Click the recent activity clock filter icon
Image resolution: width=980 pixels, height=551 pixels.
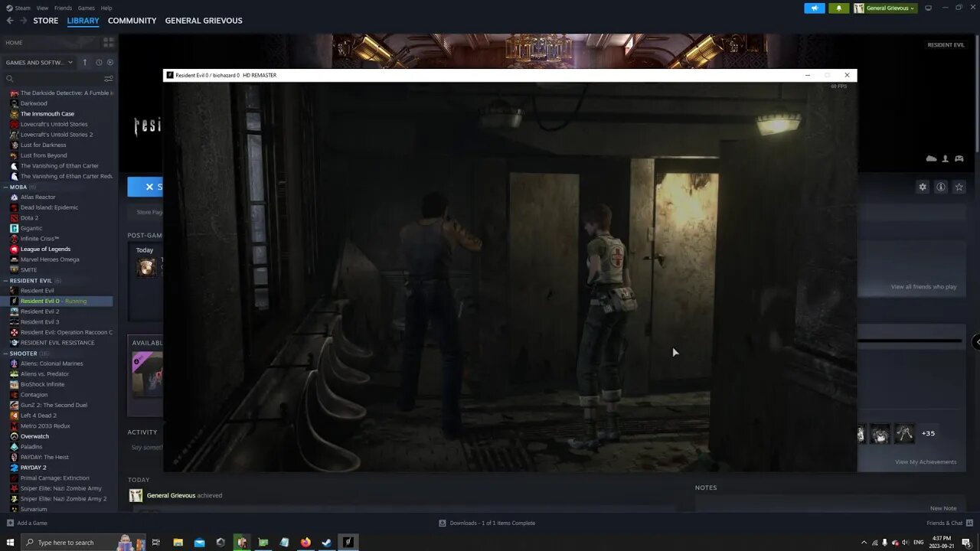click(x=99, y=62)
